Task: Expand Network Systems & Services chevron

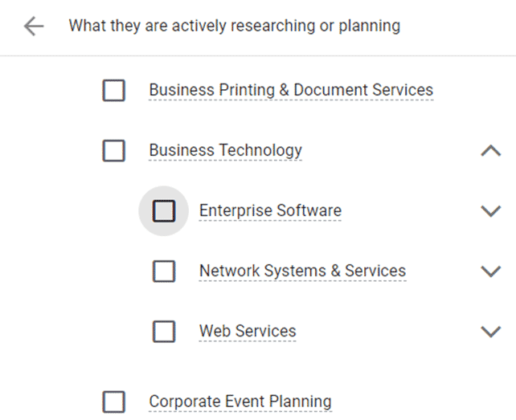Action: point(490,271)
